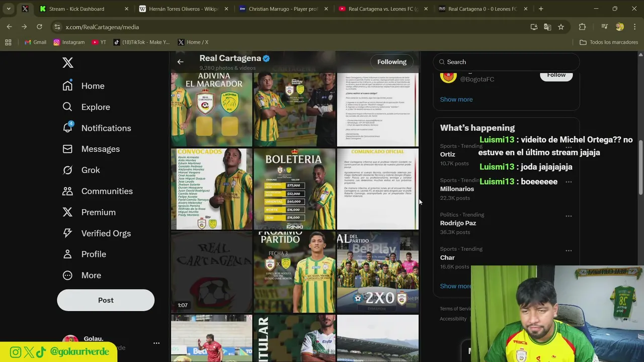Open the TikTok bookmark
Viewport: 644px width, 362px height.
click(142, 42)
